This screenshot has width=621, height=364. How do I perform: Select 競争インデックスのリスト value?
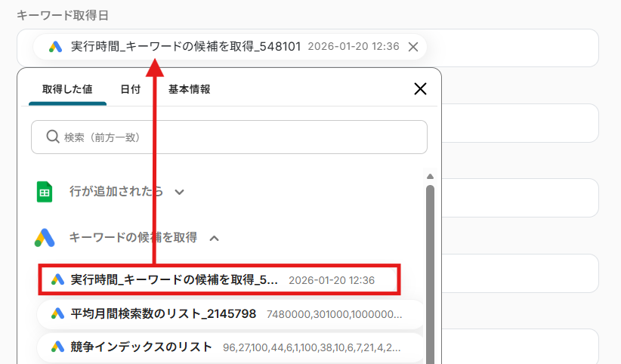[x=230, y=347]
